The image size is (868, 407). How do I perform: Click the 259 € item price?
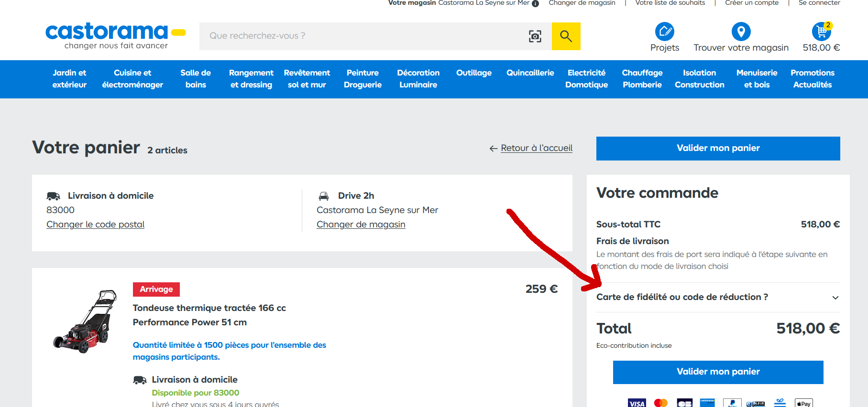(x=541, y=289)
